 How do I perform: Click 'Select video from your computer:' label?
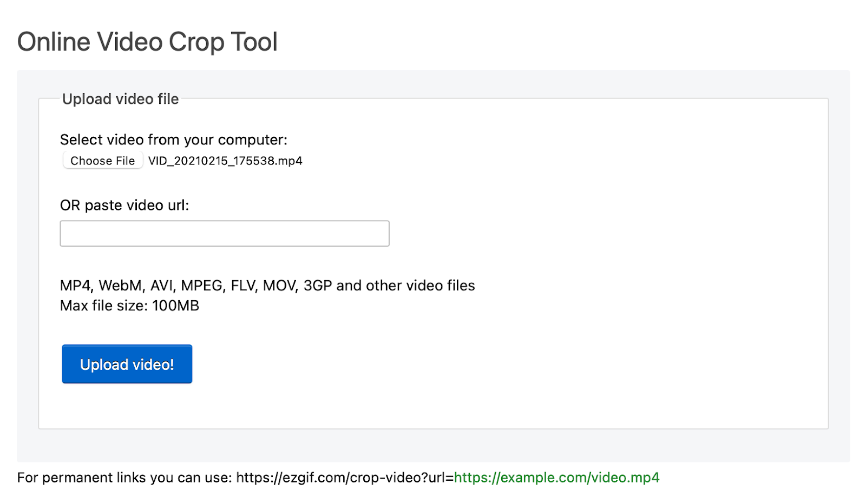tap(174, 140)
